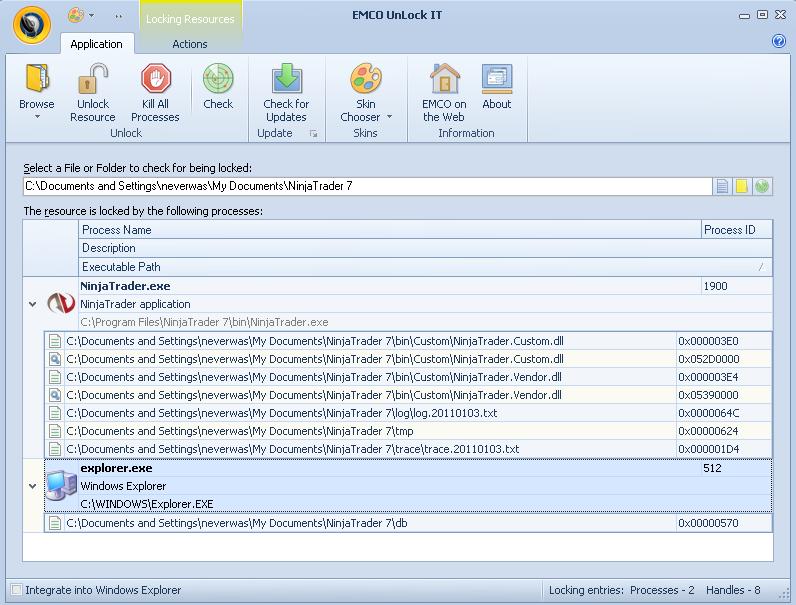The height and width of the screenshot is (605, 796).
Task: Click handle value 0x00000570
Action: click(x=708, y=523)
